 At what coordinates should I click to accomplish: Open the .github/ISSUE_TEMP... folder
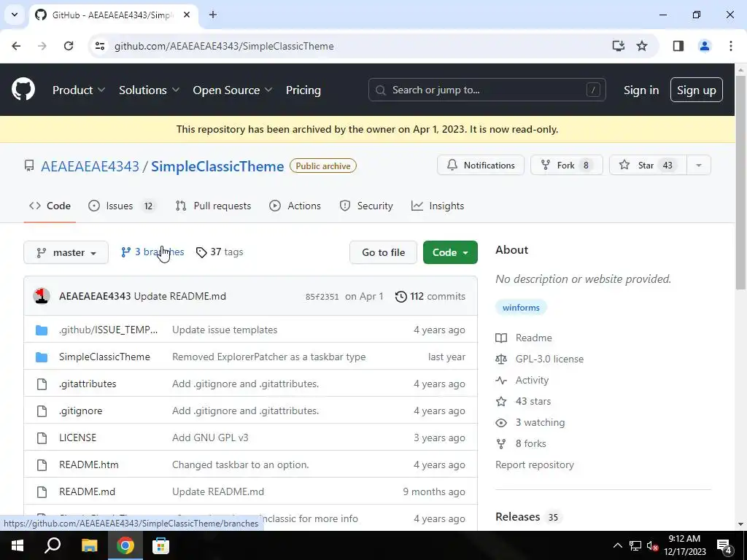tap(108, 330)
